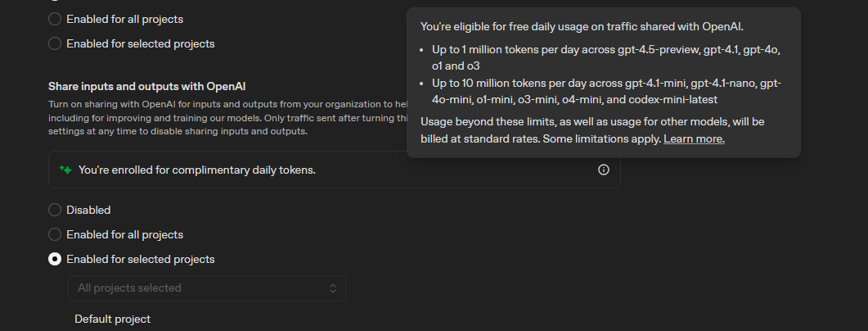868x331 pixels.
Task: Click the "Disabled" option label text
Action: pos(88,210)
